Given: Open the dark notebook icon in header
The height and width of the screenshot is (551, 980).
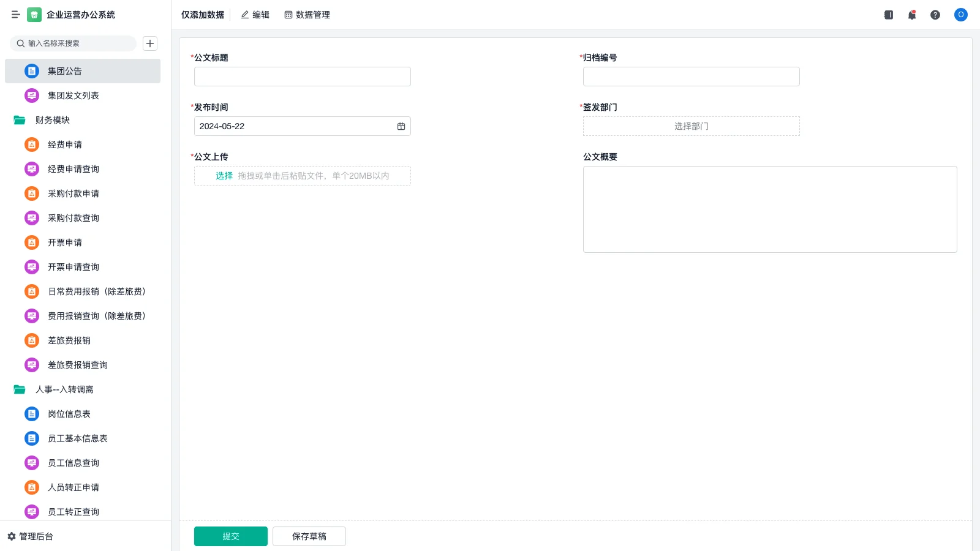Looking at the screenshot, I should pos(888,15).
